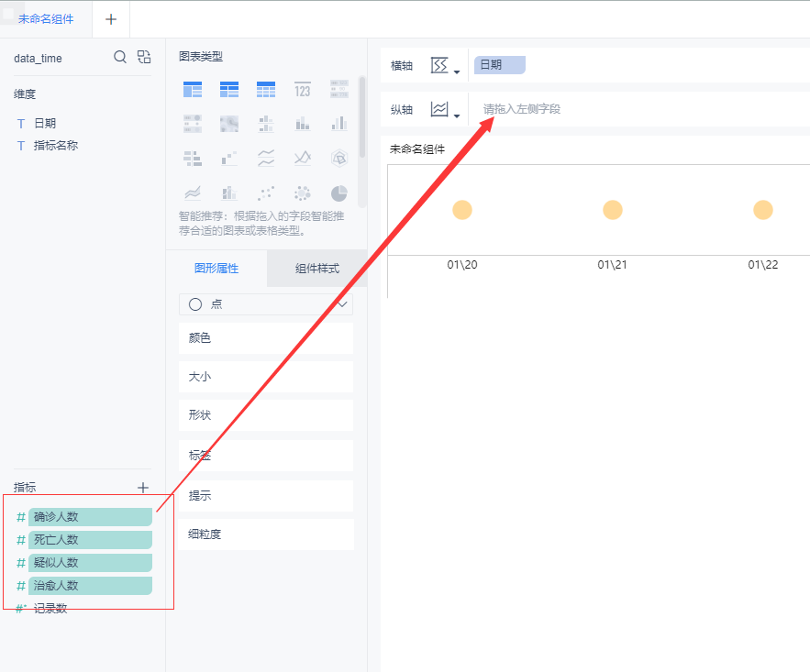Image resolution: width=810 pixels, height=672 pixels.
Task: Select the group table chart type icon
Action: 193,90
